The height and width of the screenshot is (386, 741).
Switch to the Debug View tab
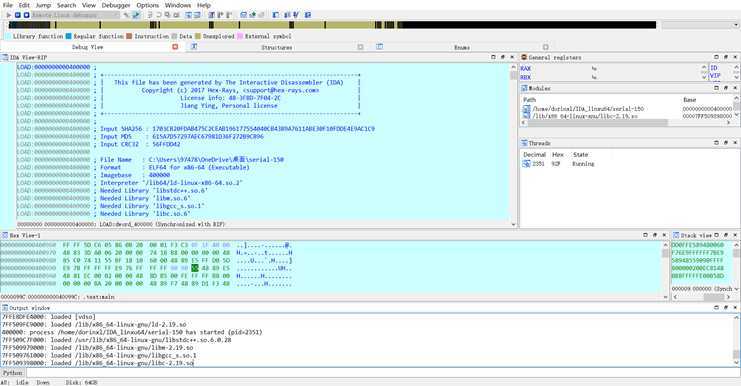pos(87,47)
